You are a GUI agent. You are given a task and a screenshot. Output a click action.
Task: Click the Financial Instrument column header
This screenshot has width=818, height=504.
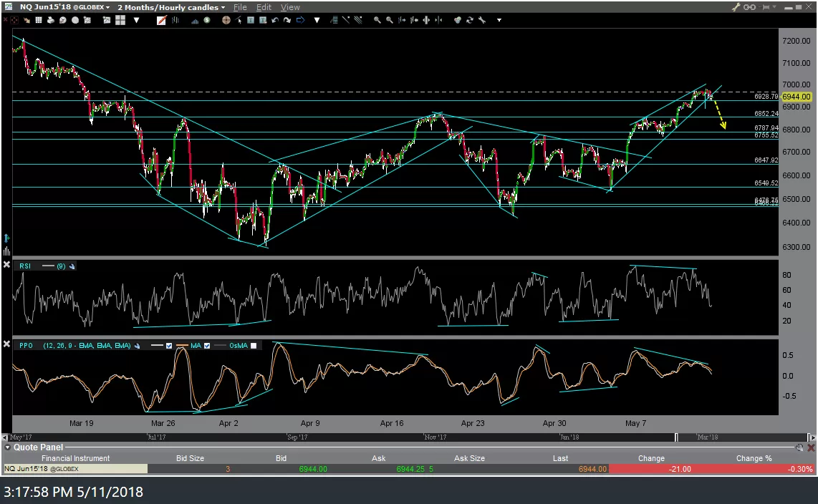[76, 458]
